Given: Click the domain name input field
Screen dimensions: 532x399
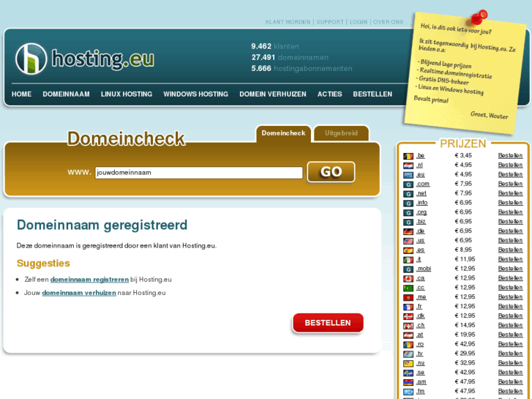Looking at the screenshot, I should coord(199,173).
